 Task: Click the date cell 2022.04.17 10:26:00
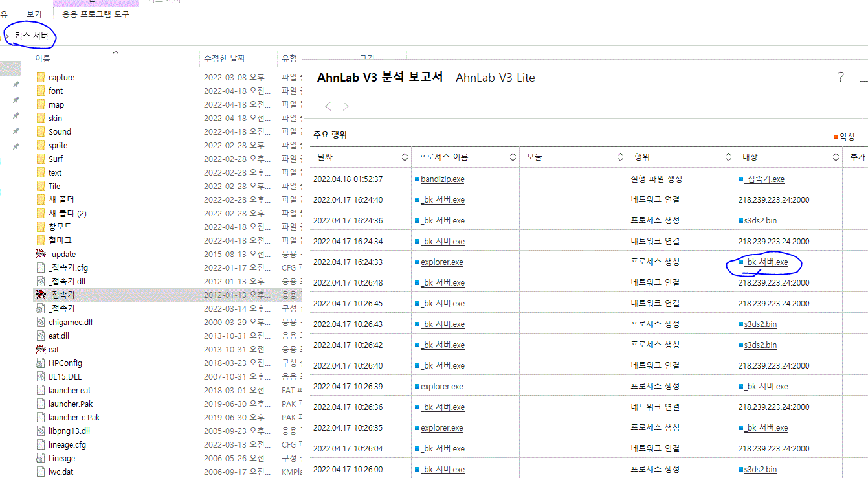(348, 469)
